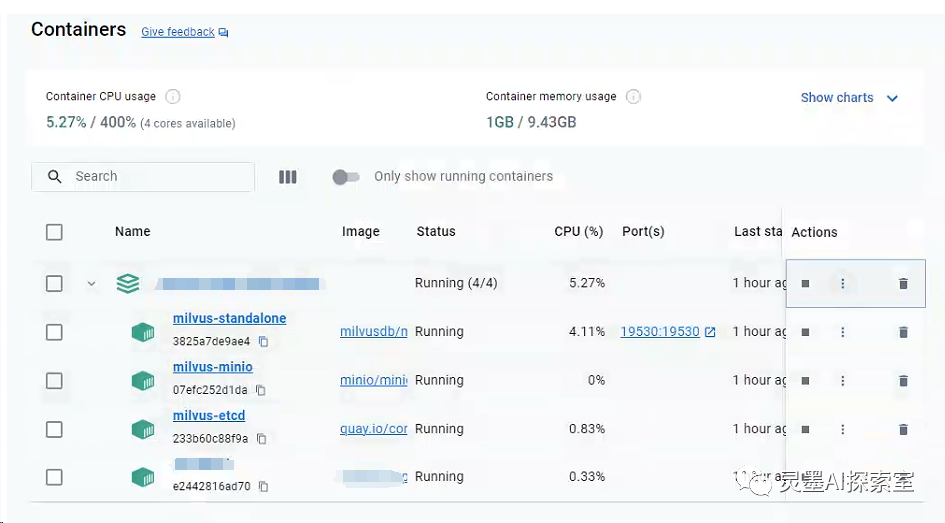Select the compose stack group checkbox

[54, 283]
